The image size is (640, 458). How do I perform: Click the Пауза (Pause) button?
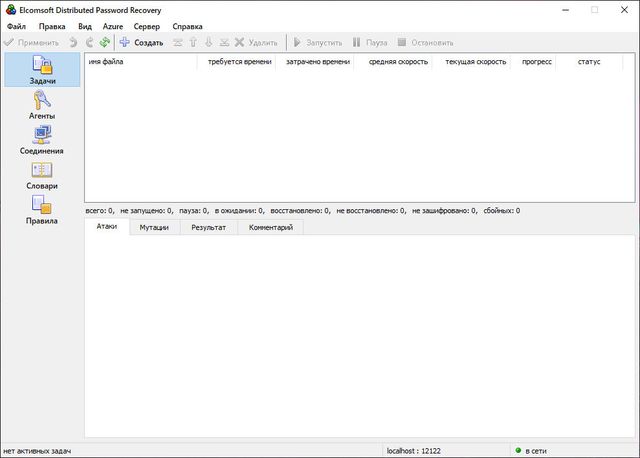pyautogui.click(x=369, y=42)
